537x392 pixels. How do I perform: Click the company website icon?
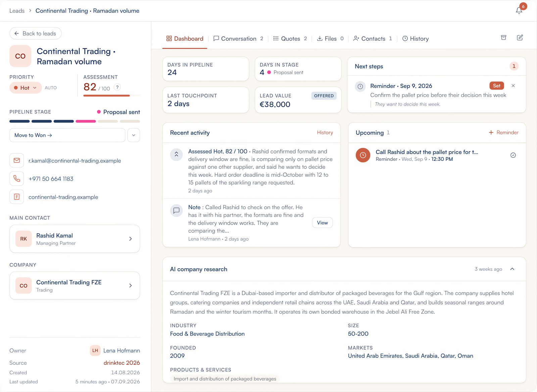tap(17, 197)
